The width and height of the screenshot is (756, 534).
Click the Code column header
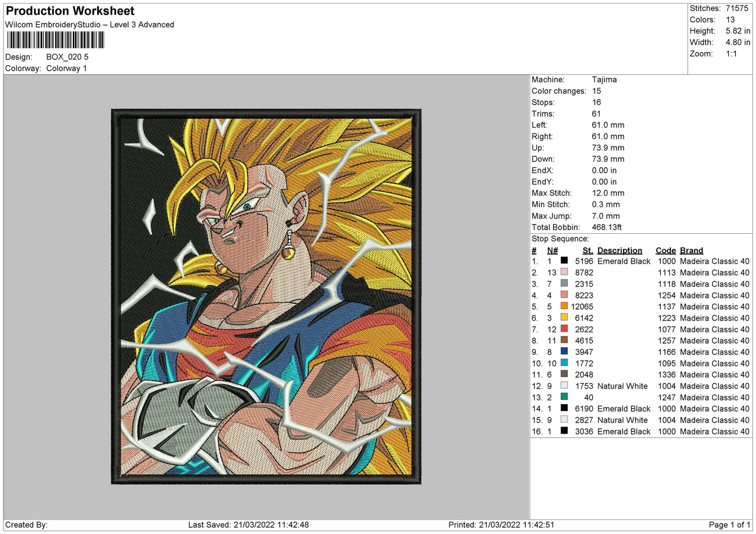tap(665, 251)
